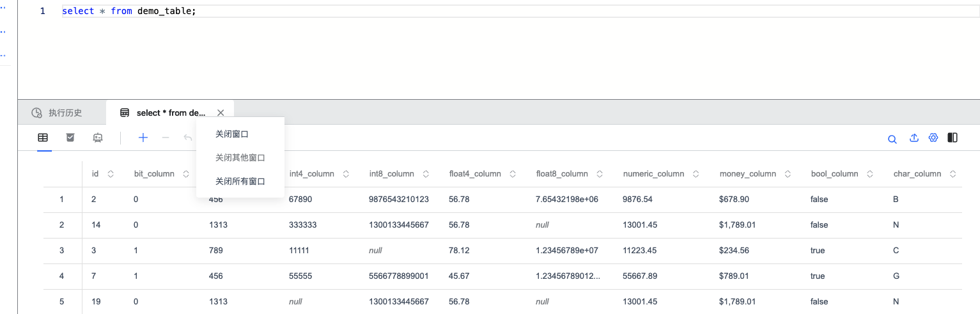
Task: Delete row with the minus icon
Action: 166,137
